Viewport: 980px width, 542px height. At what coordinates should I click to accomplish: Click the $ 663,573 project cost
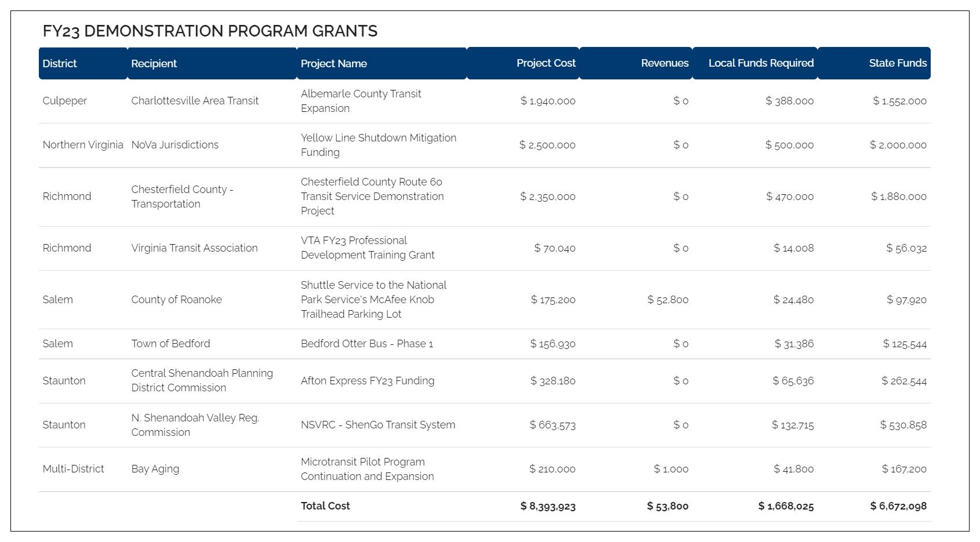[553, 425]
